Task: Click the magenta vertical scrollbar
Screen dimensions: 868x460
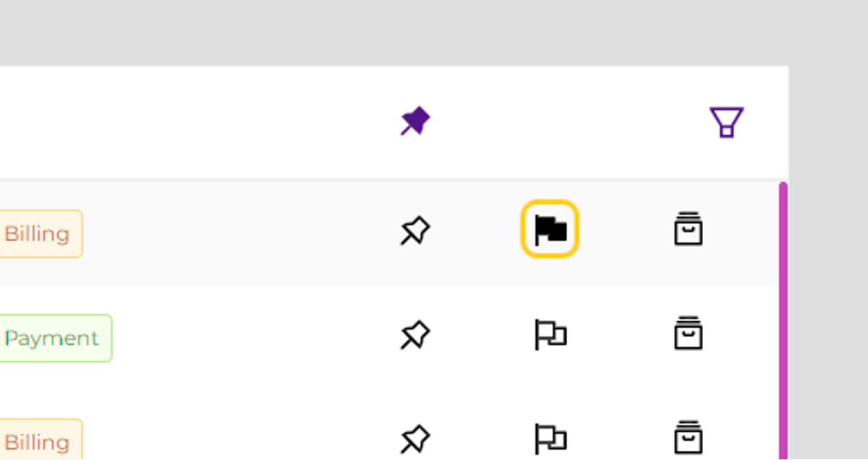Action: click(x=783, y=321)
